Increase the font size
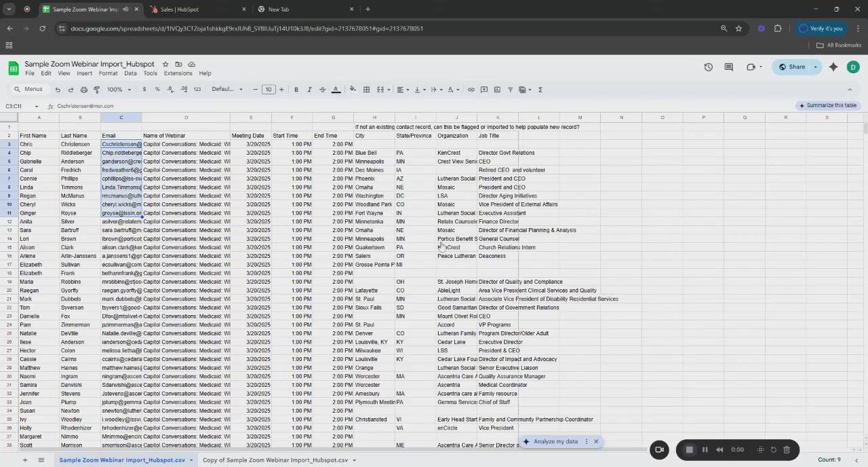Viewport: 868px width, 467px height. 282,90
